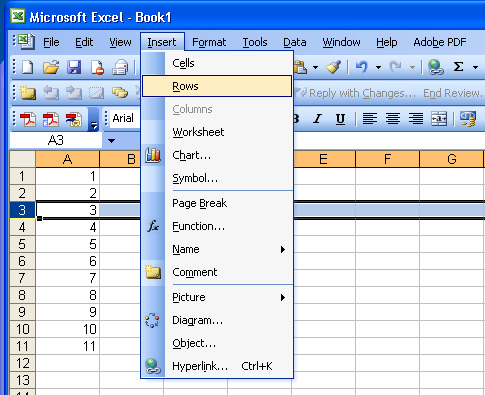485x395 pixels.
Task: Click the Align Right icon
Action: [416, 118]
